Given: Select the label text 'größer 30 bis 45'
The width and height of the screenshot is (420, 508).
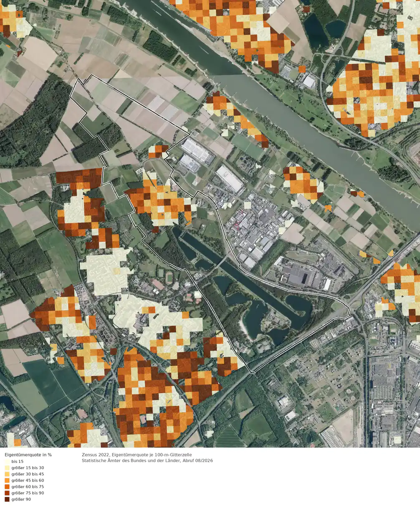Looking at the screenshot, I should coord(28,474).
